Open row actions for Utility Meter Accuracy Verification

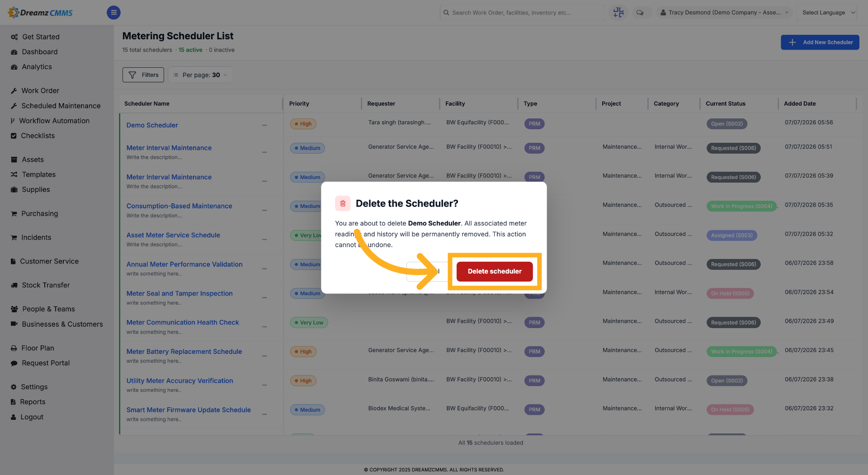click(264, 385)
